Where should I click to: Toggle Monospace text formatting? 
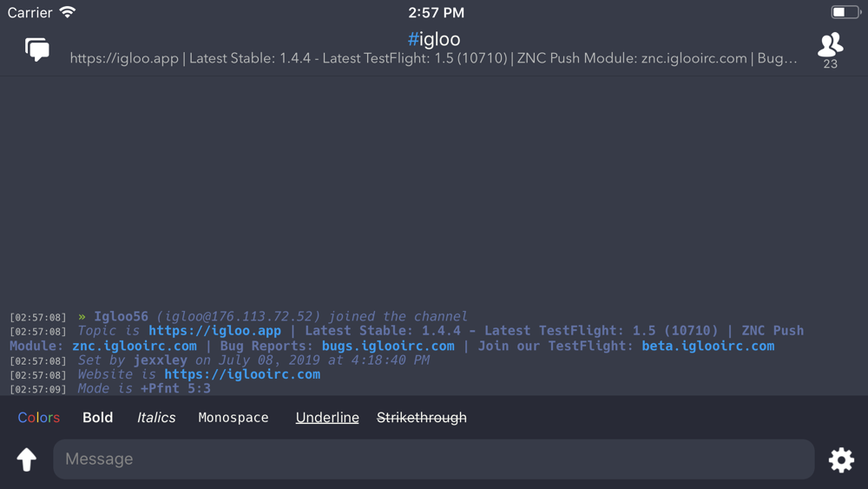point(233,418)
